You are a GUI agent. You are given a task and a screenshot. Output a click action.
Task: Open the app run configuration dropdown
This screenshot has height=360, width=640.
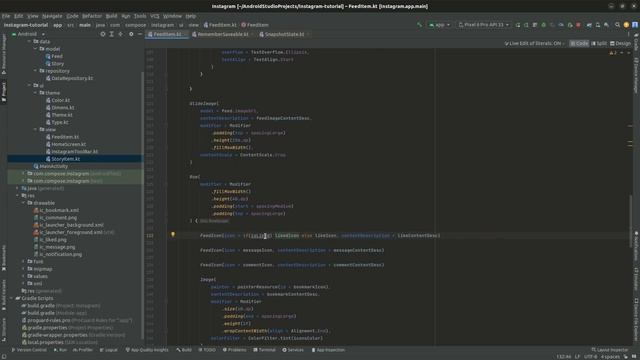[439, 25]
